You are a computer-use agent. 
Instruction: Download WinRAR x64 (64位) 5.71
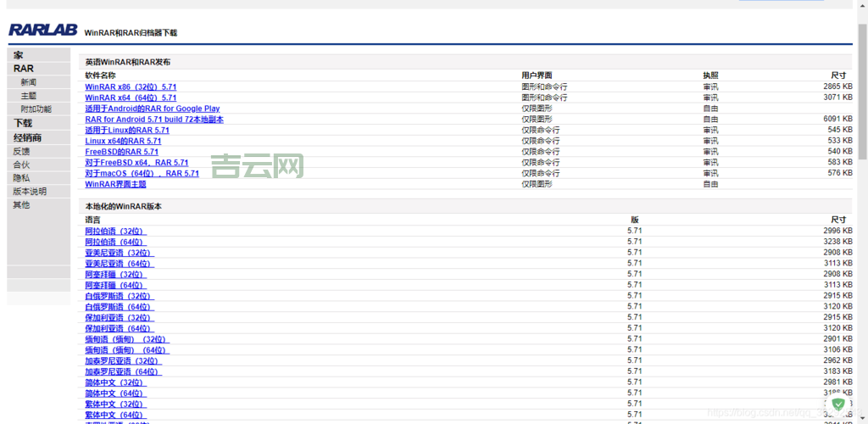click(131, 98)
